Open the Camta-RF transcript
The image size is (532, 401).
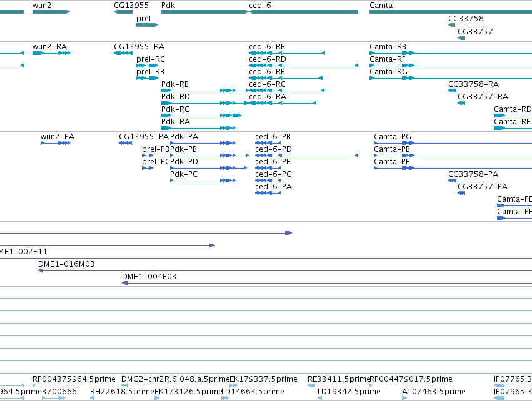click(x=451, y=66)
